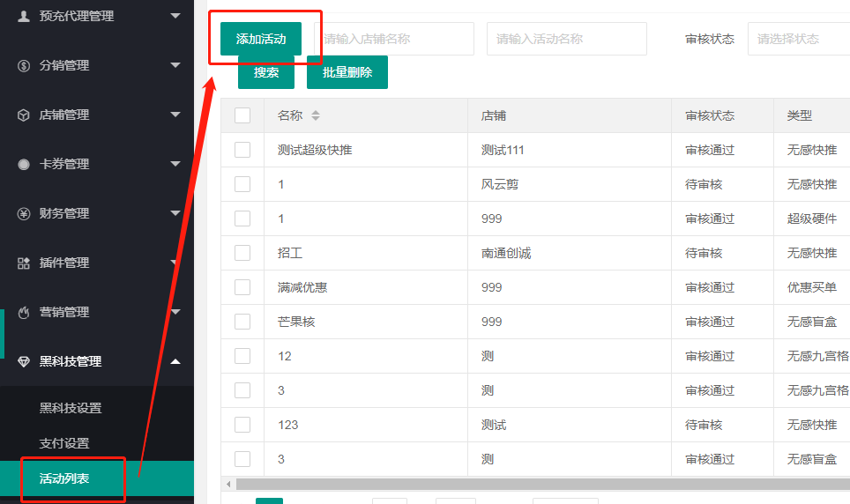Toggle the select-all checkbox in table header
The width and height of the screenshot is (850, 504).
242,115
